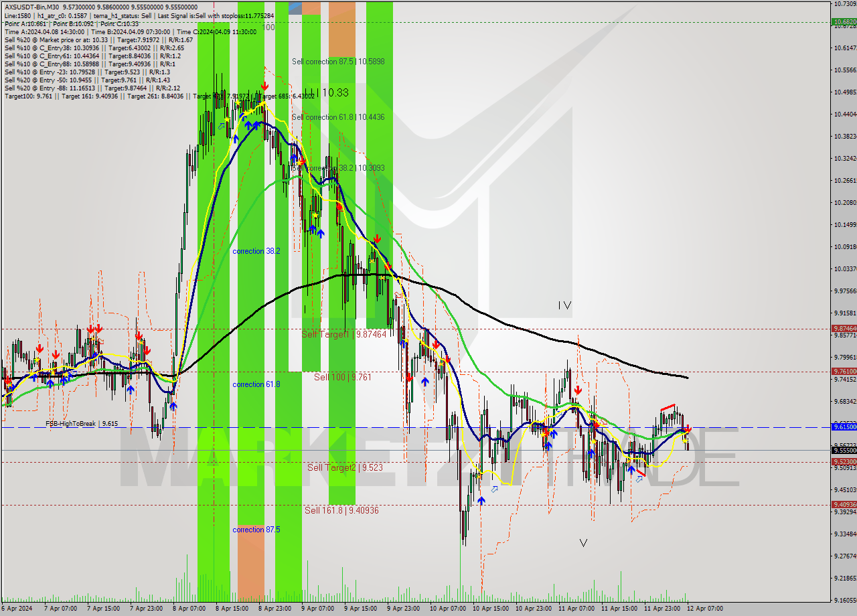857x616 pixels.
Task: Click the 10.3242 price axis value
Action: point(844,159)
